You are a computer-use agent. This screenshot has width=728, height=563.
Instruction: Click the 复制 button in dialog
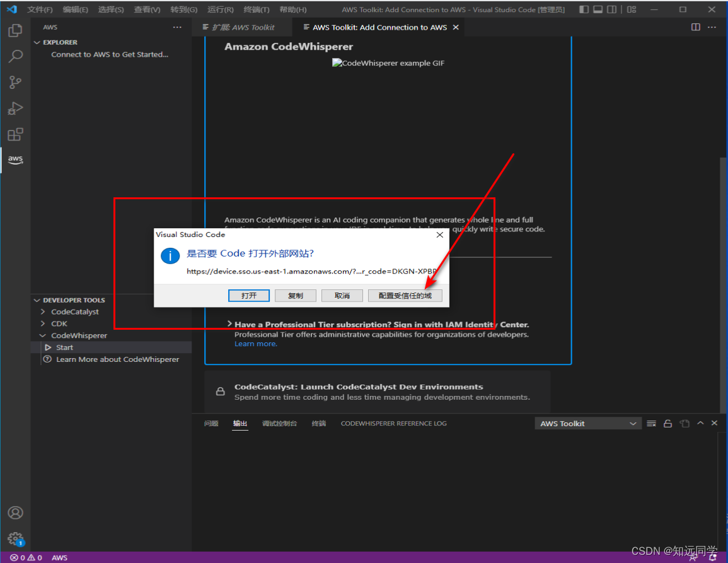click(295, 296)
